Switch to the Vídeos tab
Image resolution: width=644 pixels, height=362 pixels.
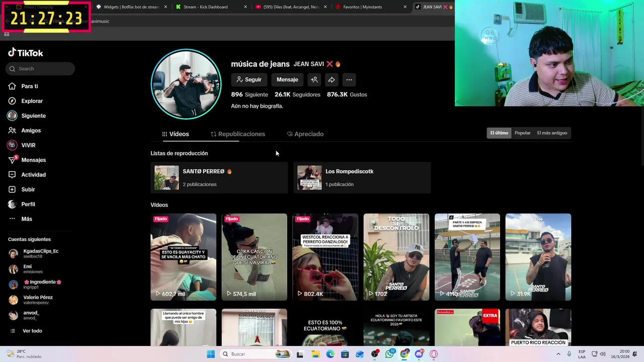[176, 134]
